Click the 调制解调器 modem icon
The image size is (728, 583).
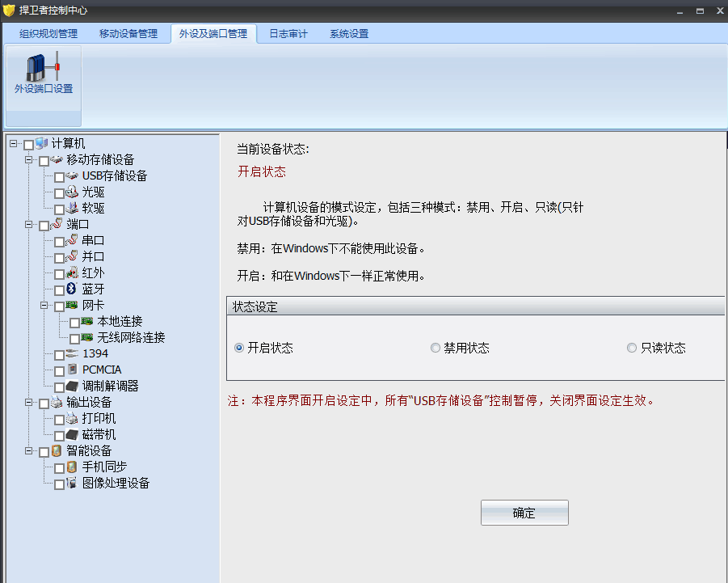(x=72, y=386)
